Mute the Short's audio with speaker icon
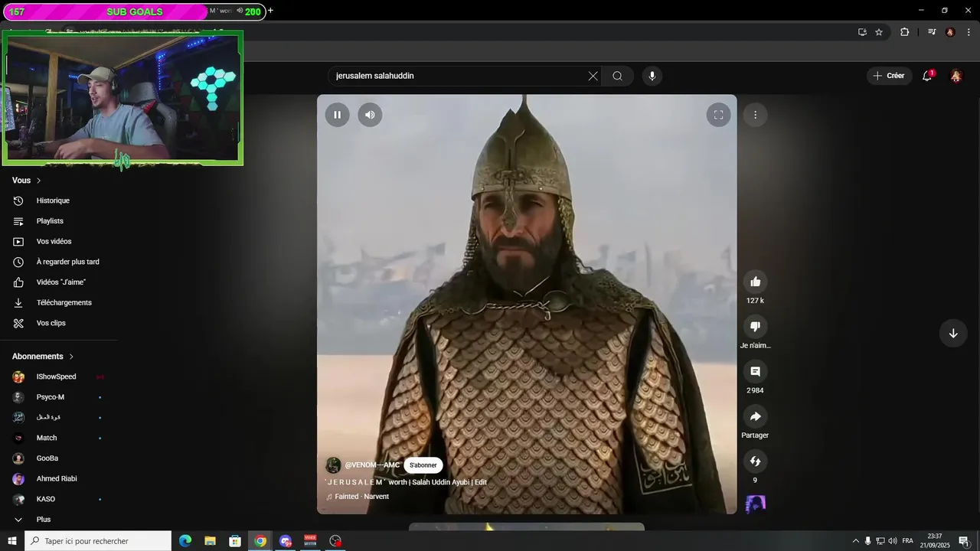Viewport: 980px width, 551px height. [370, 115]
